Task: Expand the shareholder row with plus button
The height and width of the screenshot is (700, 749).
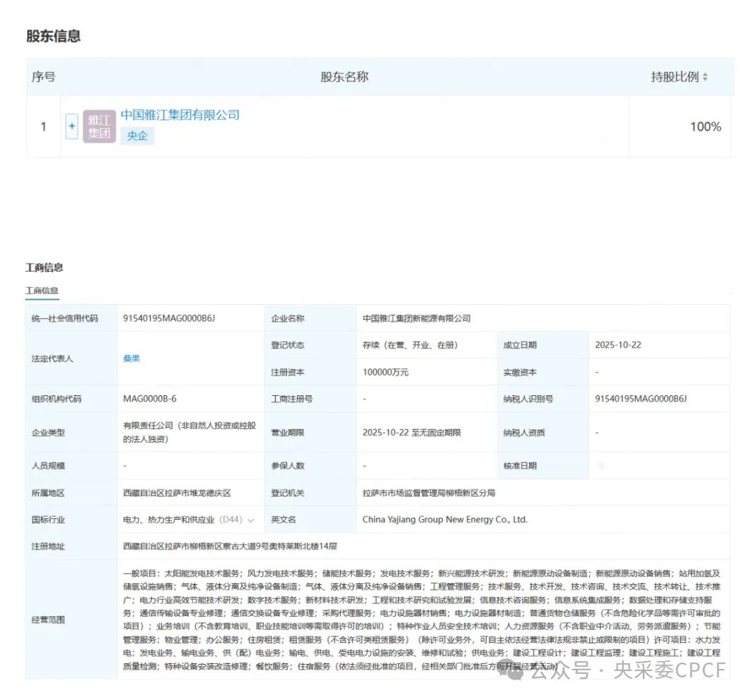Action: (71, 127)
